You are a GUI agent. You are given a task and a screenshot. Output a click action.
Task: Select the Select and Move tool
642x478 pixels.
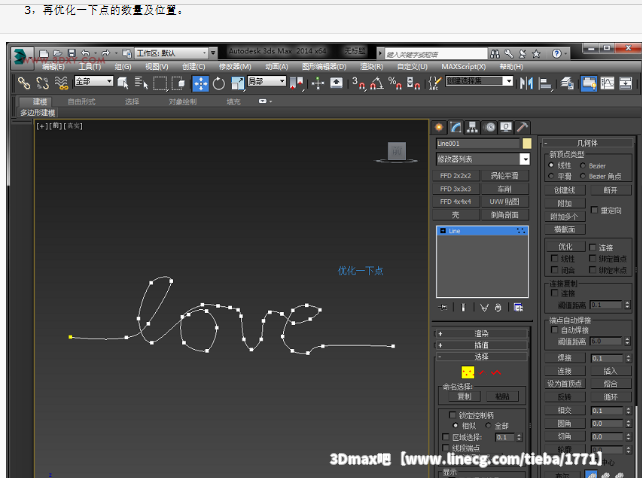tap(201, 83)
